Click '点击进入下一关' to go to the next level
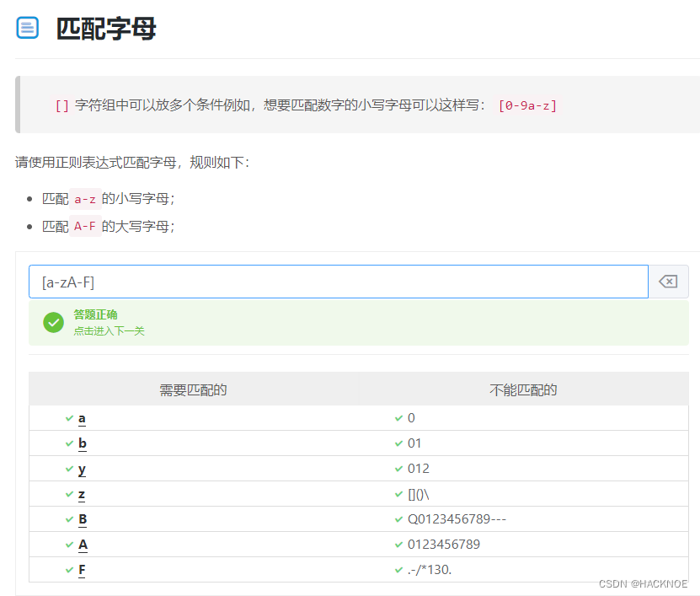This screenshot has height=596, width=700. tap(109, 331)
